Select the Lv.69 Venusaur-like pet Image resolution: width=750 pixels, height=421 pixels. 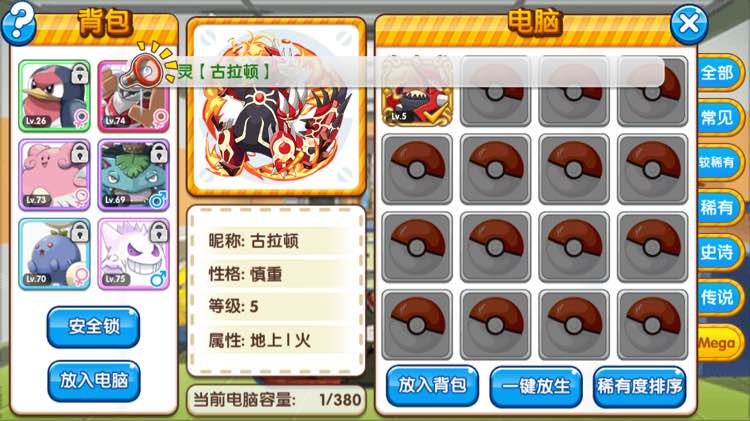133,175
